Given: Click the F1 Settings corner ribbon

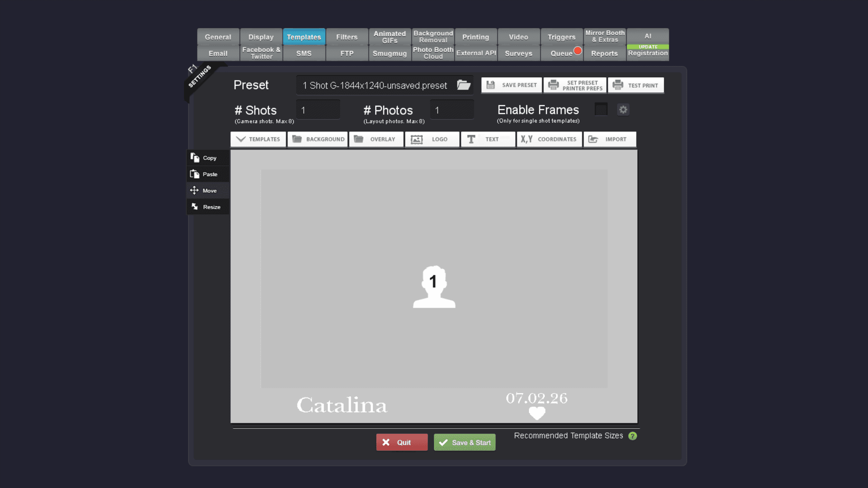Looking at the screenshot, I should tap(200, 76).
